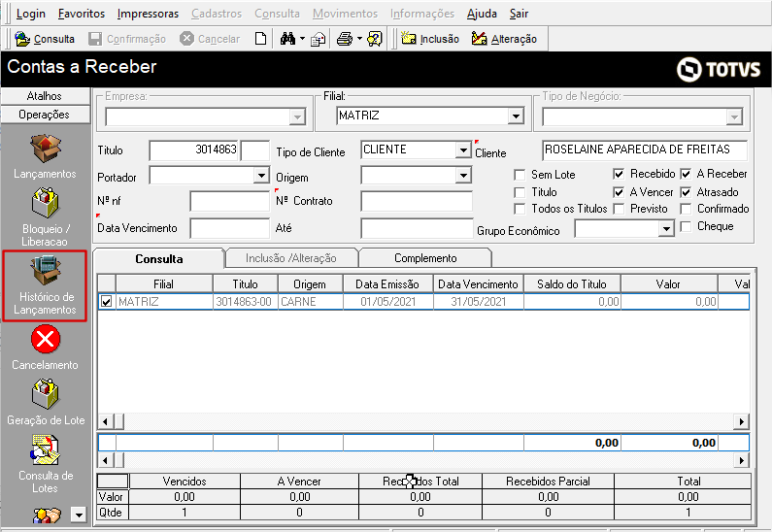Click the printer icon in toolbar
Viewport: 772px width, 532px height.
pos(345,39)
